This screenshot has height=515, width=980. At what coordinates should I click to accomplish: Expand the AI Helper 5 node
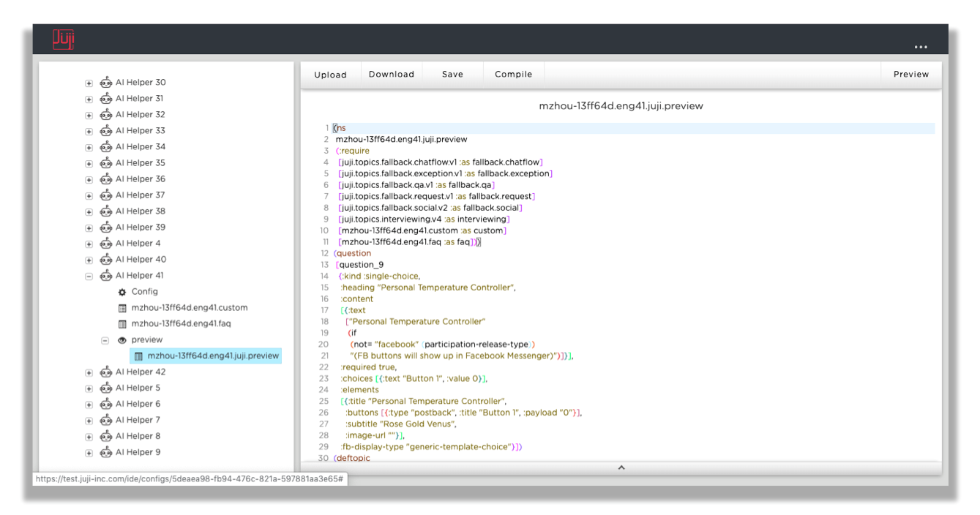(89, 388)
